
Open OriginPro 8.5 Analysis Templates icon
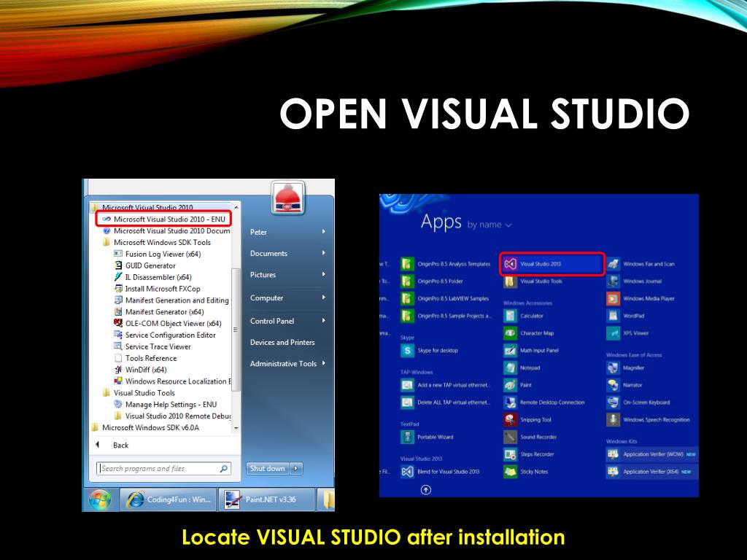(x=407, y=264)
